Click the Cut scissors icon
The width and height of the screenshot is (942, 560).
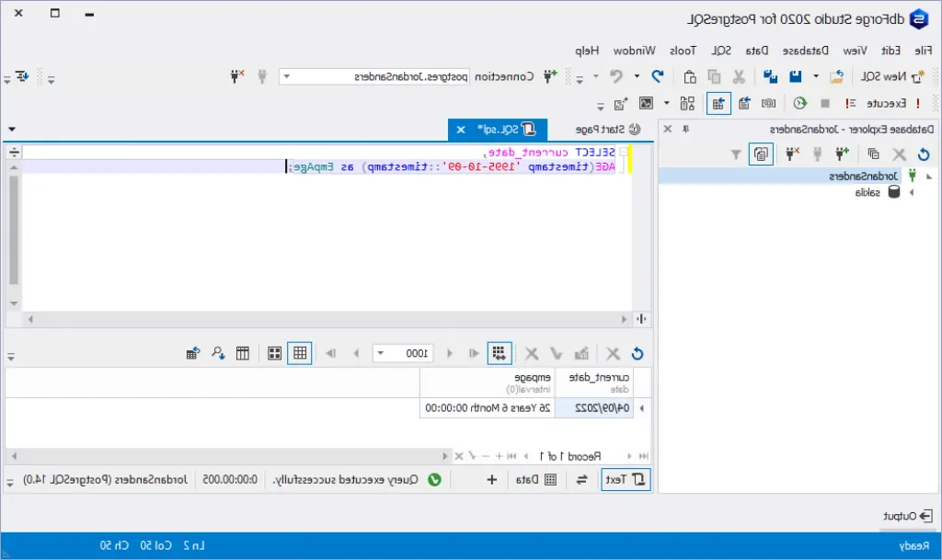[x=739, y=77]
